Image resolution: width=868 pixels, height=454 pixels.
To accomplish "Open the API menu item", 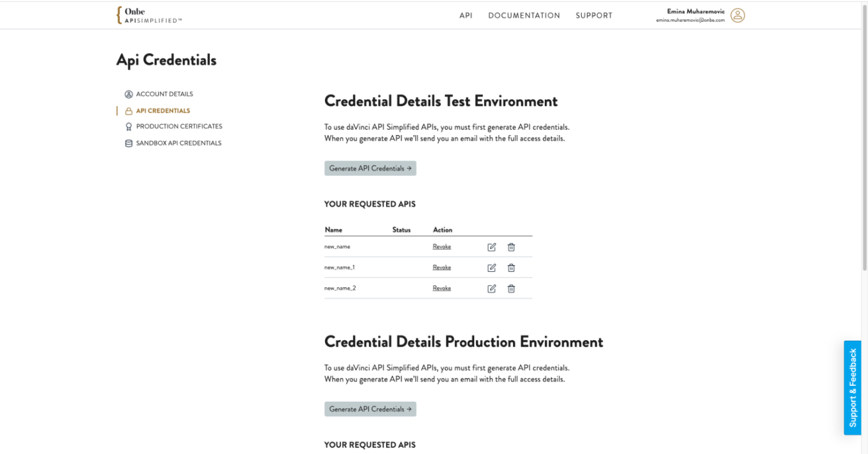I will pos(466,15).
